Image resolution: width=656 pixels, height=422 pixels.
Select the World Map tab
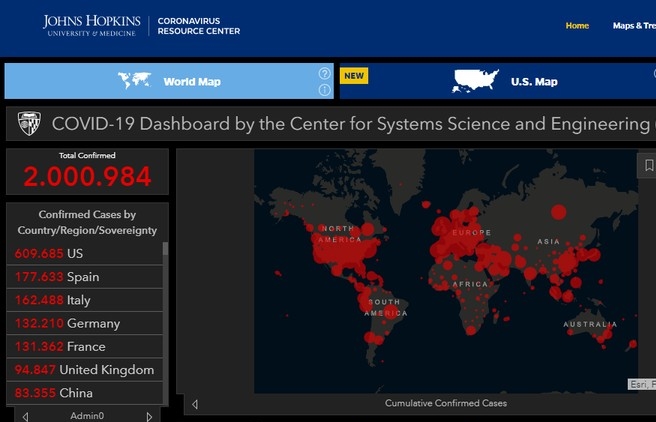click(169, 81)
